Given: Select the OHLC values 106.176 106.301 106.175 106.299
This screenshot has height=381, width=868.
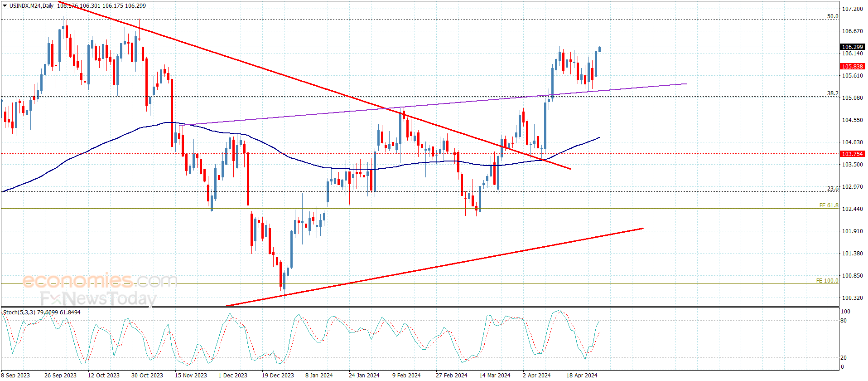Looking at the screenshot, I should [x=101, y=6].
